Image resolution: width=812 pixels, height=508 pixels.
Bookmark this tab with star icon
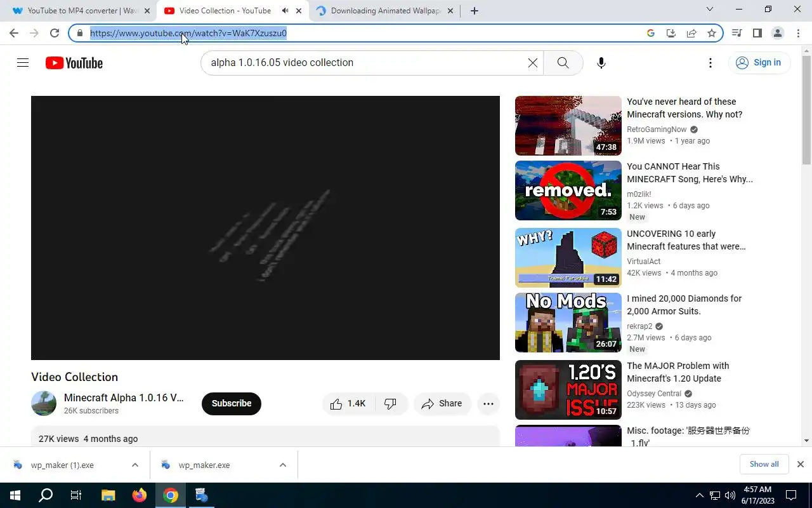click(712, 33)
